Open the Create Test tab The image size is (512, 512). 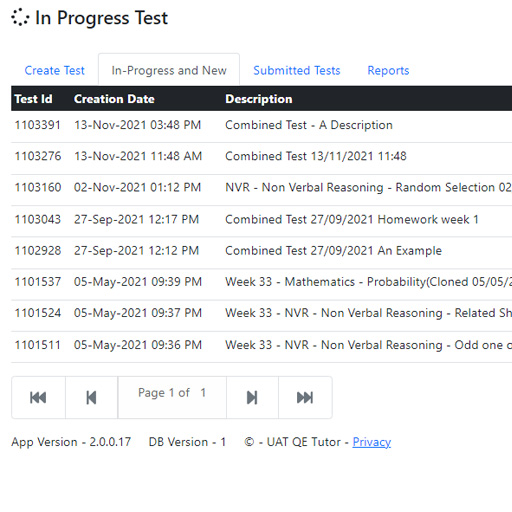pyautogui.click(x=55, y=70)
